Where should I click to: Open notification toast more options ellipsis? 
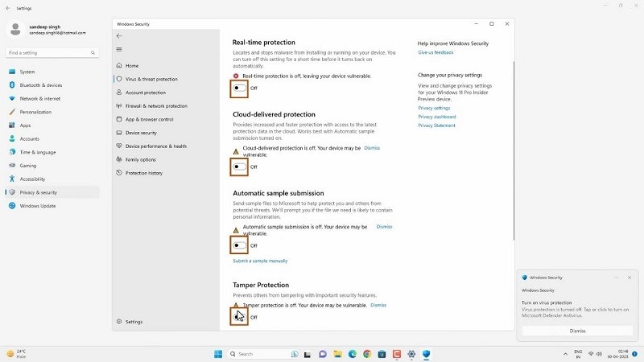(616, 278)
